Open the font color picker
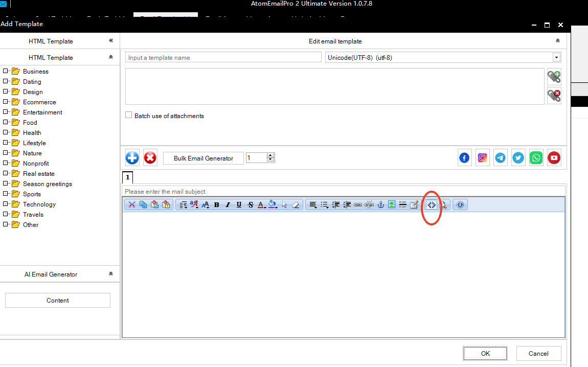Image resolution: width=588 pixels, height=367 pixels. [x=261, y=204]
